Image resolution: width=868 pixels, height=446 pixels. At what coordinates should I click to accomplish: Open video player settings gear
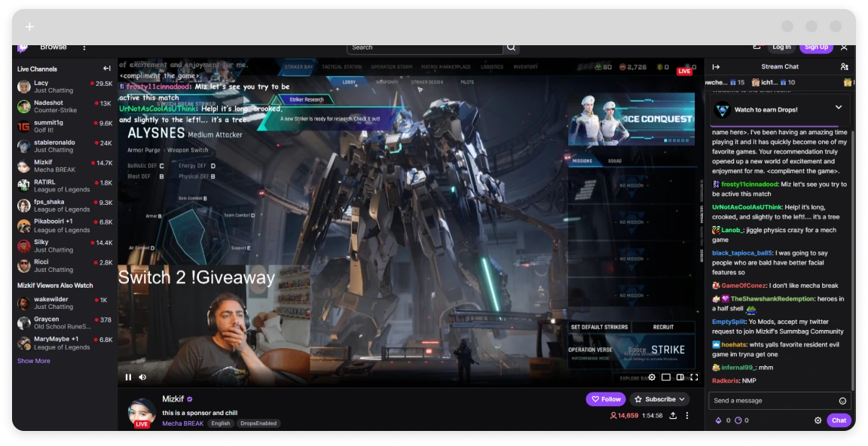(652, 377)
